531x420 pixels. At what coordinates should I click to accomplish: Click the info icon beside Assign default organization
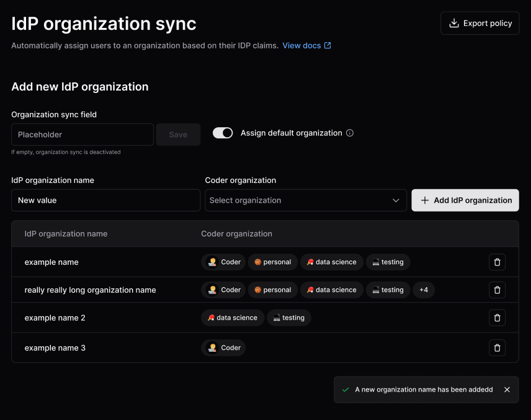[350, 133]
